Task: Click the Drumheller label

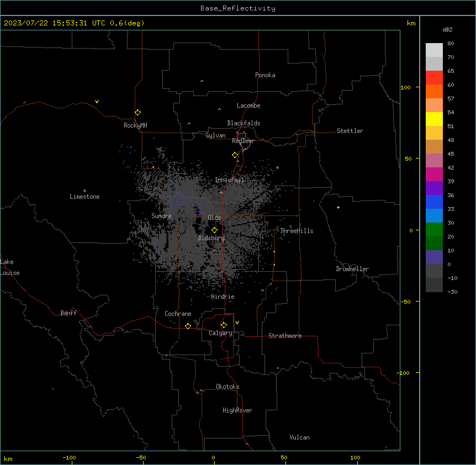Action: pyautogui.click(x=352, y=269)
